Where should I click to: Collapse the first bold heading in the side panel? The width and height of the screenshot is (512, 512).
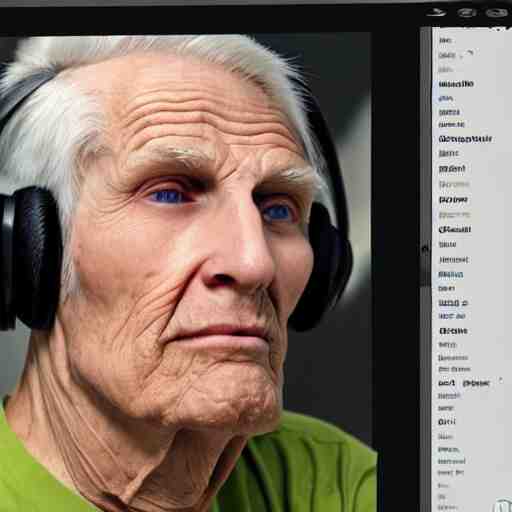click(x=456, y=84)
